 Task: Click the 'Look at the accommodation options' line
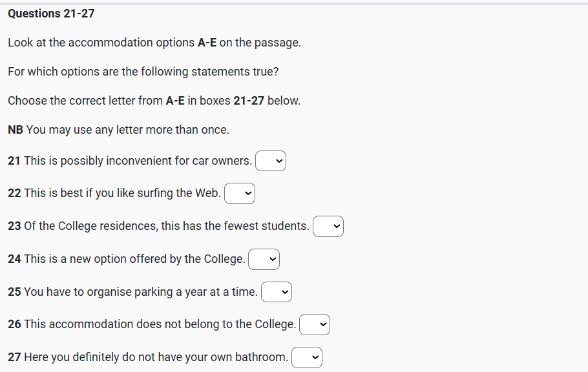(154, 43)
